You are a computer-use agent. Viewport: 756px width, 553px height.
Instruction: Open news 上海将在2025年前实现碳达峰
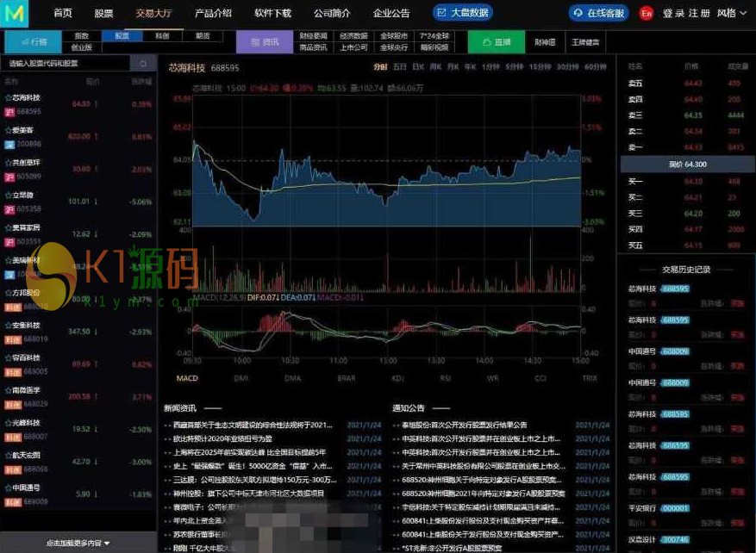pyautogui.click(x=249, y=452)
